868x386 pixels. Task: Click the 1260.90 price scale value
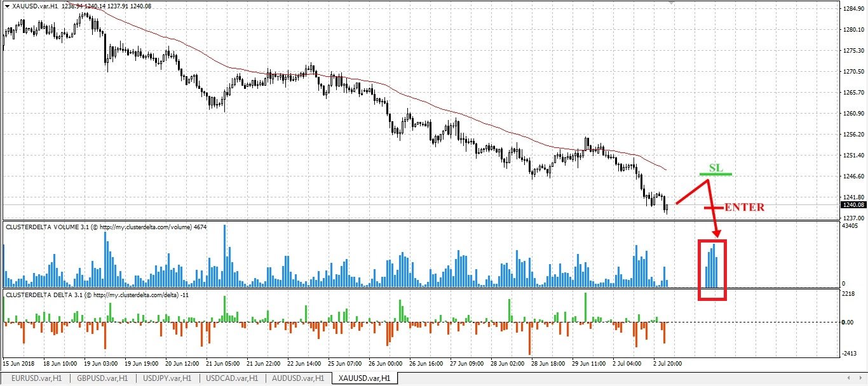coord(852,114)
